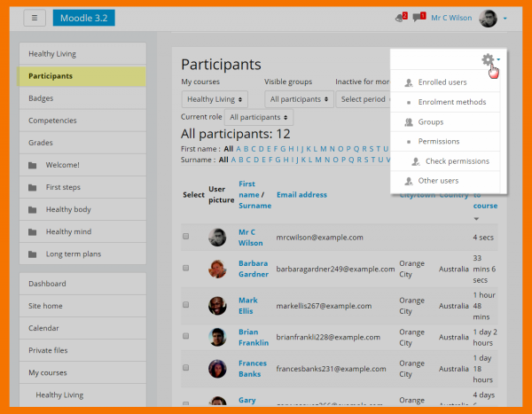
Task: Open the notifications bell icon
Action: point(400,18)
